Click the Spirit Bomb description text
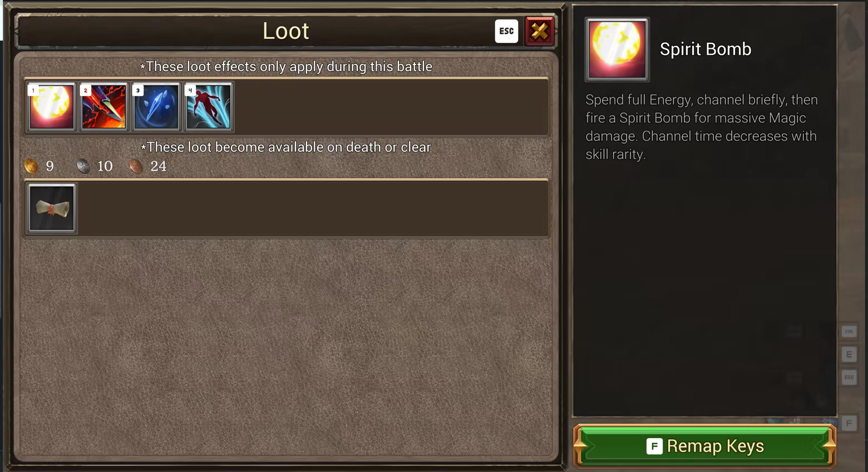868x472 pixels. click(702, 127)
